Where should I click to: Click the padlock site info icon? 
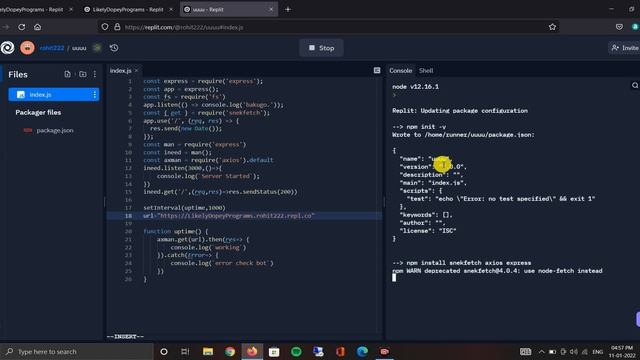(117, 27)
